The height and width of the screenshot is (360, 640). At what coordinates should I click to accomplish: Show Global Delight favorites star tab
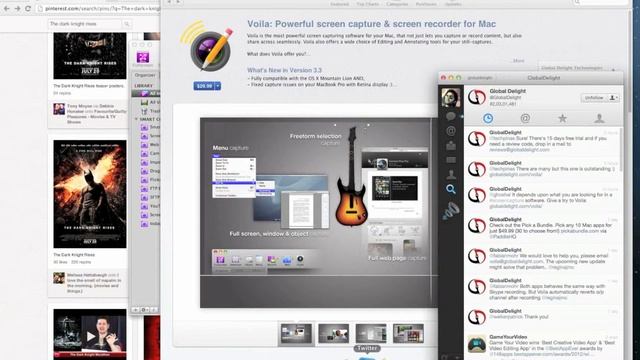coord(562,118)
